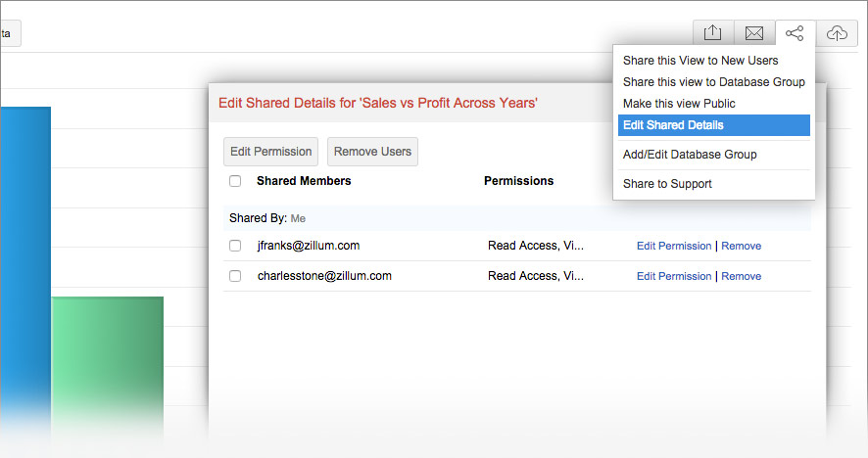Click Edit Permission link for jfranks

[x=674, y=247]
